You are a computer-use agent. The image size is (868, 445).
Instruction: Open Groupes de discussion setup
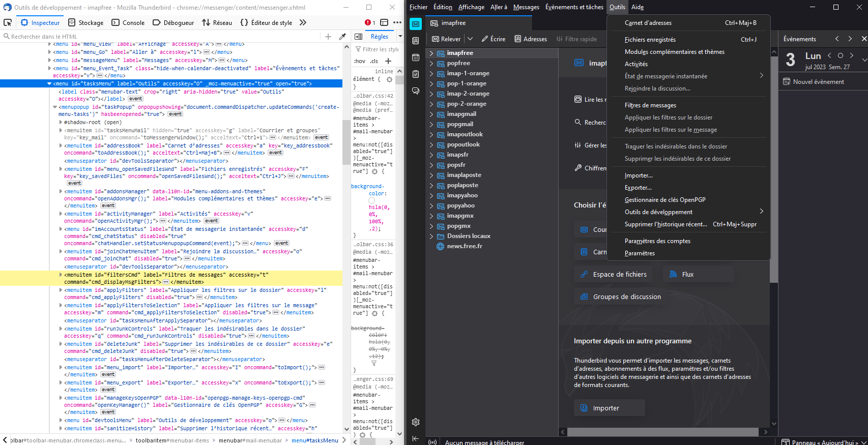(620, 297)
